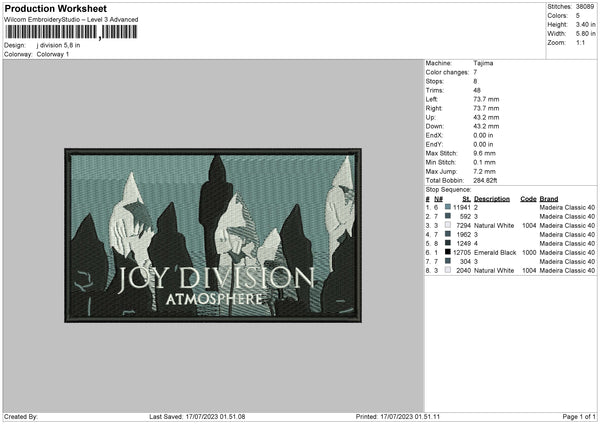
Task: Click 'Natural White' description in stop row 8
Action: (x=494, y=271)
